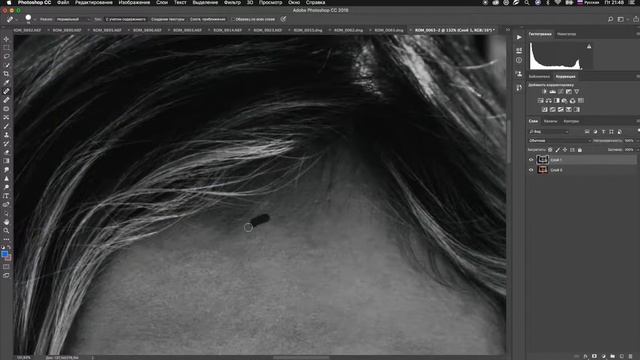This screenshot has width=640, height=360.
Task: Click the foreground color swatch
Action: click(4, 255)
